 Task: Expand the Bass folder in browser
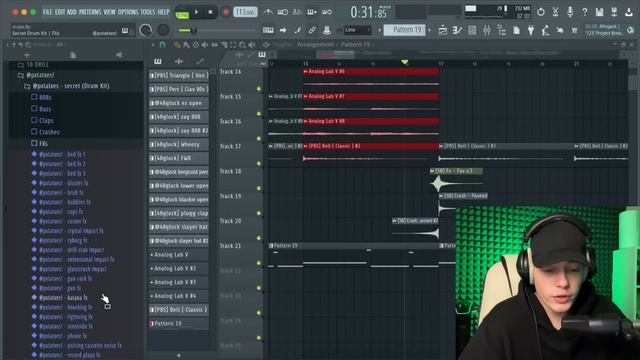[41, 109]
